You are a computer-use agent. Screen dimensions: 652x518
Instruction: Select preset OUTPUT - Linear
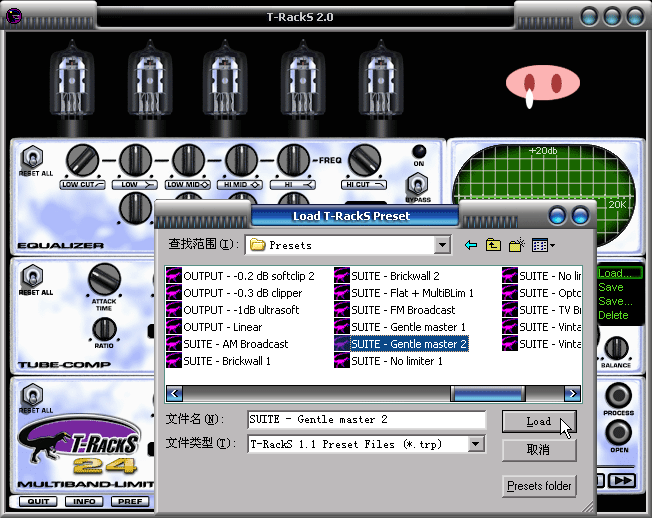coord(214,327)
